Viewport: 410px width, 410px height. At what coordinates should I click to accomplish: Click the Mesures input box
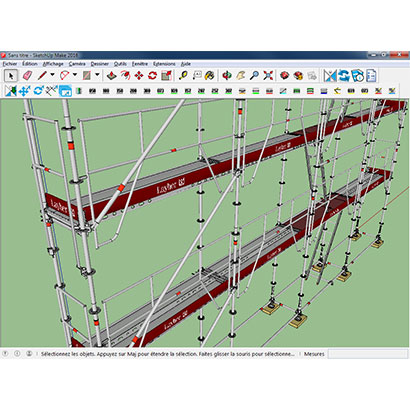pos(368,354)
